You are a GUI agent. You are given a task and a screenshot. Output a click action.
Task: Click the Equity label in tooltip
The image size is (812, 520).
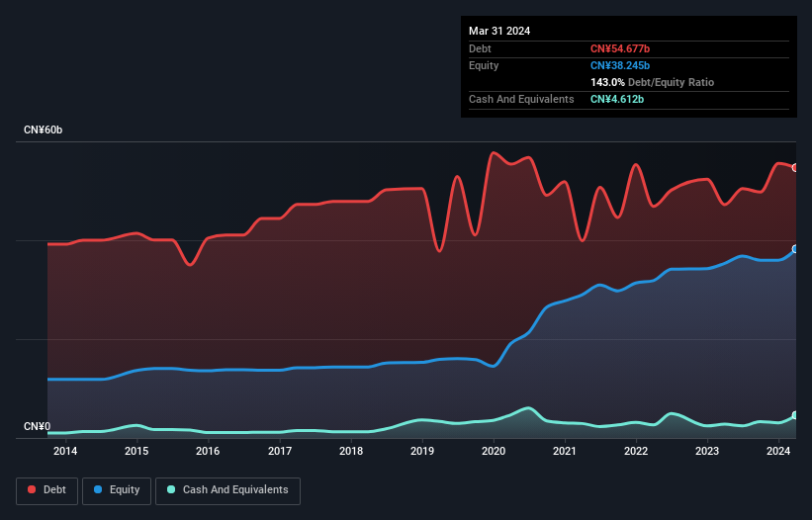484,65
